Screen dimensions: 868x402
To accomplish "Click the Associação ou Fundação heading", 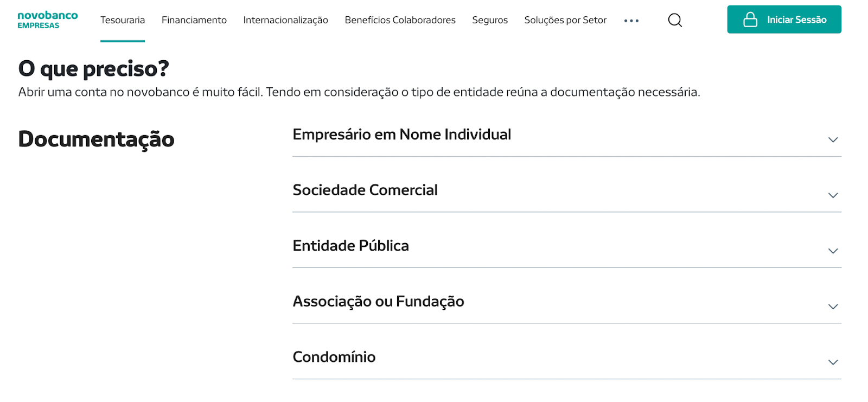I will click(378, 302).
